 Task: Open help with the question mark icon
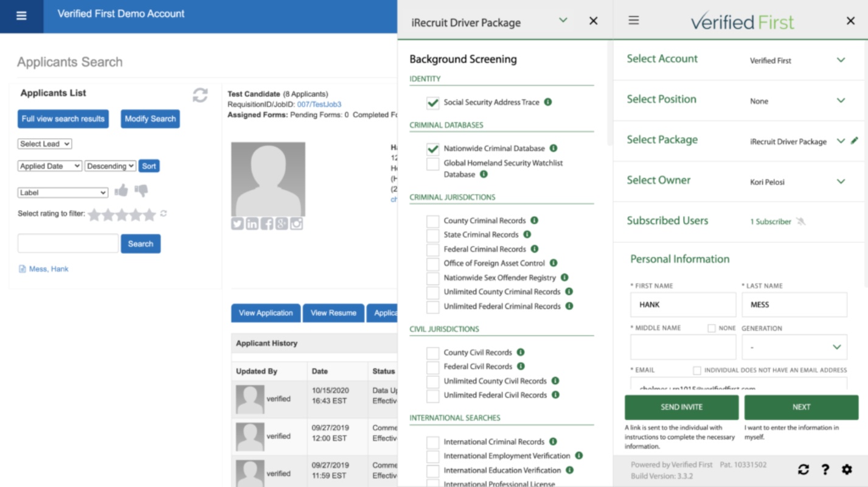pos(825,469)
